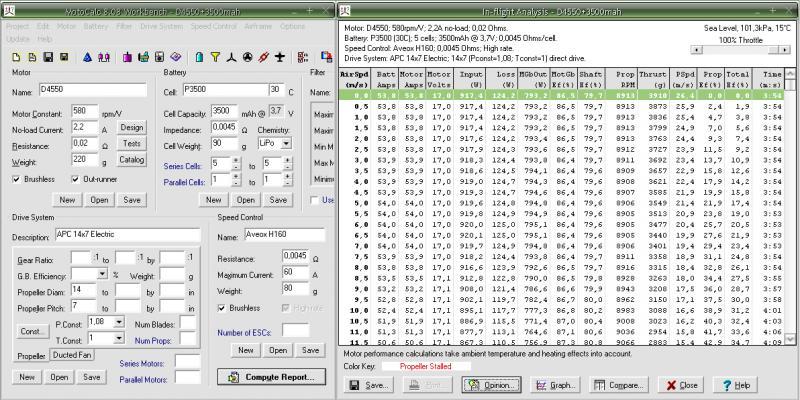Viewport: 800px width, 400px height.
Task: Open the Drive System menu
Action: tap(161, 25)
